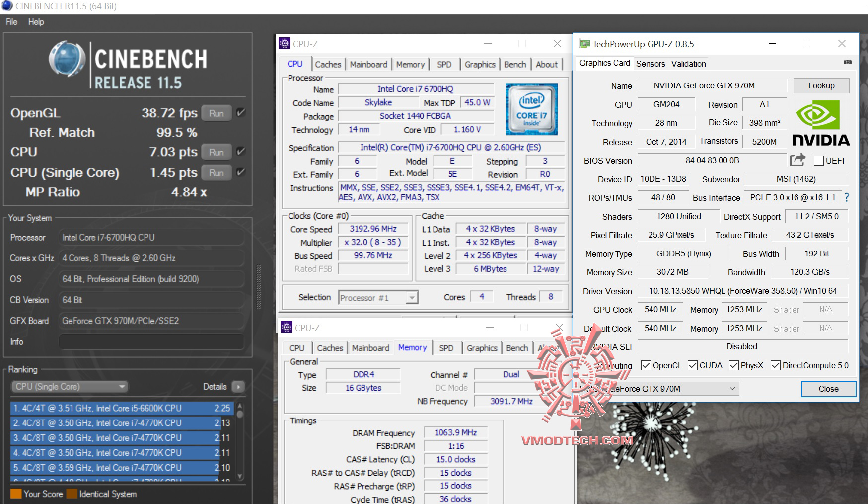Screen dimensions: 868x504
Task: Toggle the CPU test checkbox
Action: pyautogui.click(x=241, y=152)
